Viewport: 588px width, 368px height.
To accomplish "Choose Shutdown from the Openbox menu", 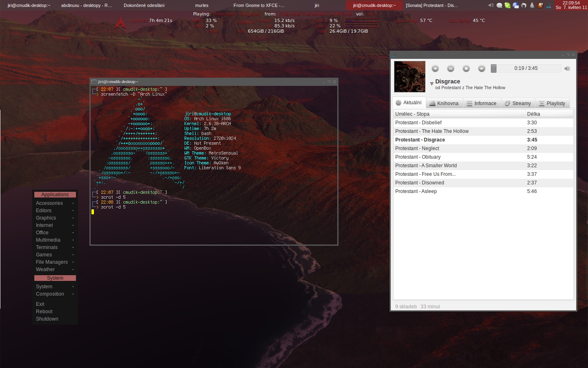I will pos(55,319).
